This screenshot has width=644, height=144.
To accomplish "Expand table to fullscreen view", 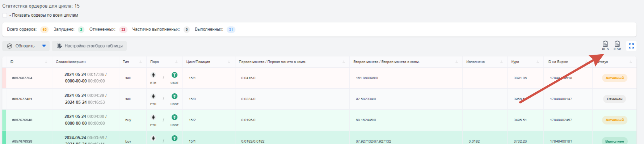I will [x=631, y=46].
